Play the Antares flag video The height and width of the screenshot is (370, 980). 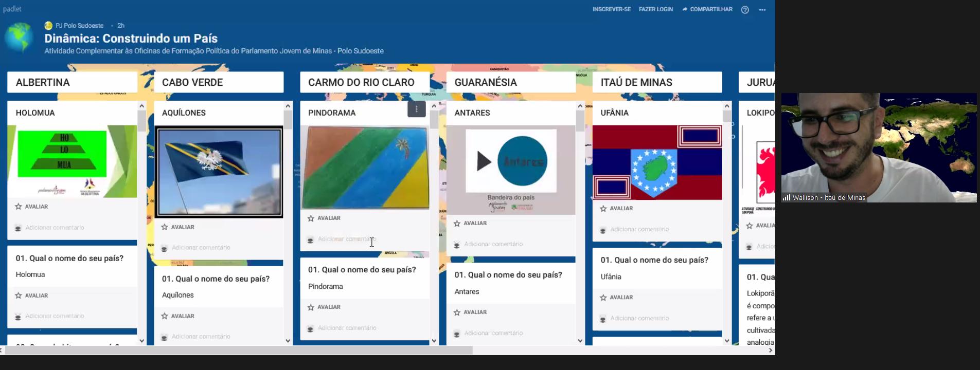click(x=484, y=161)
